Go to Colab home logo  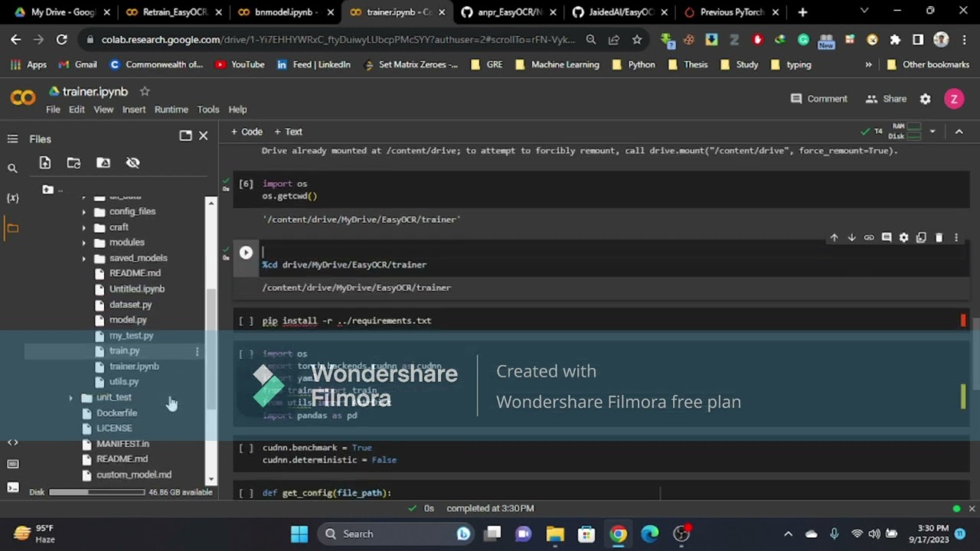[23, 97]
